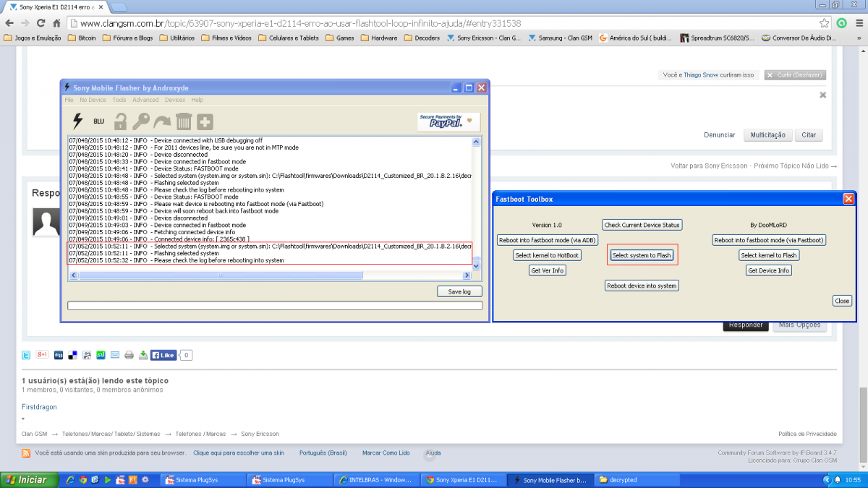Open the Hardware bookmarks folder
Screen dimensions: 868x488
pos(379,38)
